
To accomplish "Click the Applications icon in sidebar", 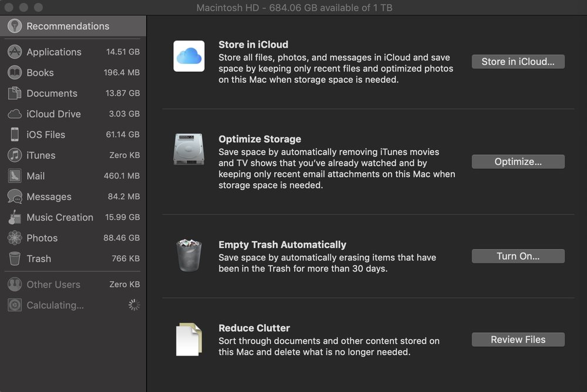I will click(x=15, y=52).
